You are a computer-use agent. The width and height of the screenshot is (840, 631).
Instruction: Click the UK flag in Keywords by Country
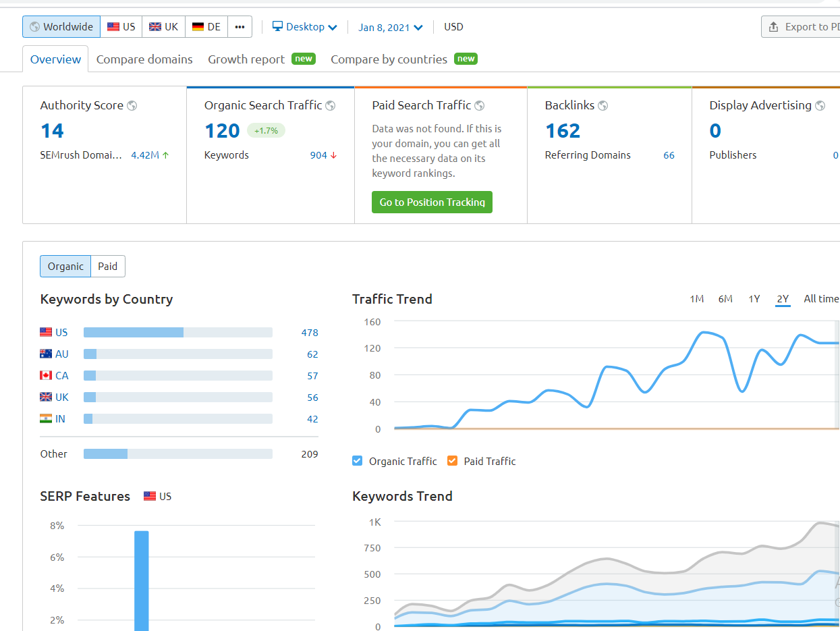pyautogui.click(x=46, y=397)
